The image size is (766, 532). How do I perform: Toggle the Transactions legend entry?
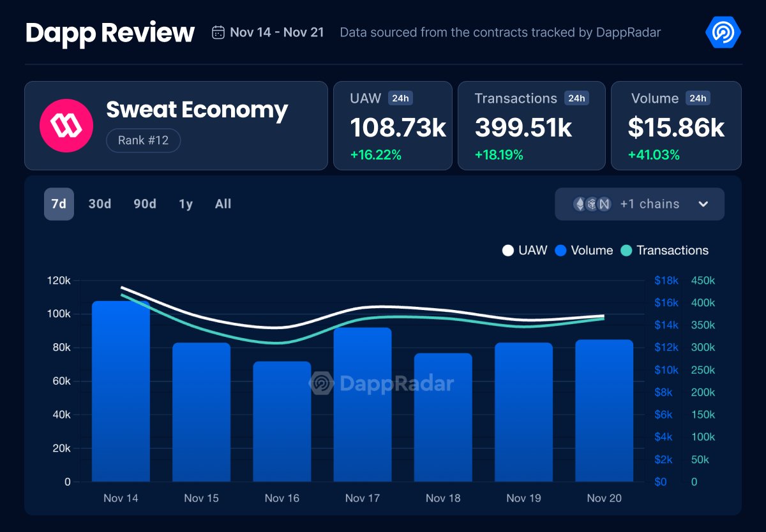(665, 250)
